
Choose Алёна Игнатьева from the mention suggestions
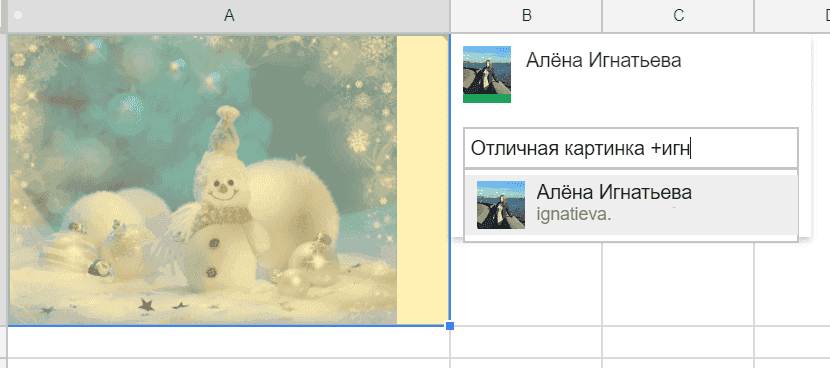[630, 205]
